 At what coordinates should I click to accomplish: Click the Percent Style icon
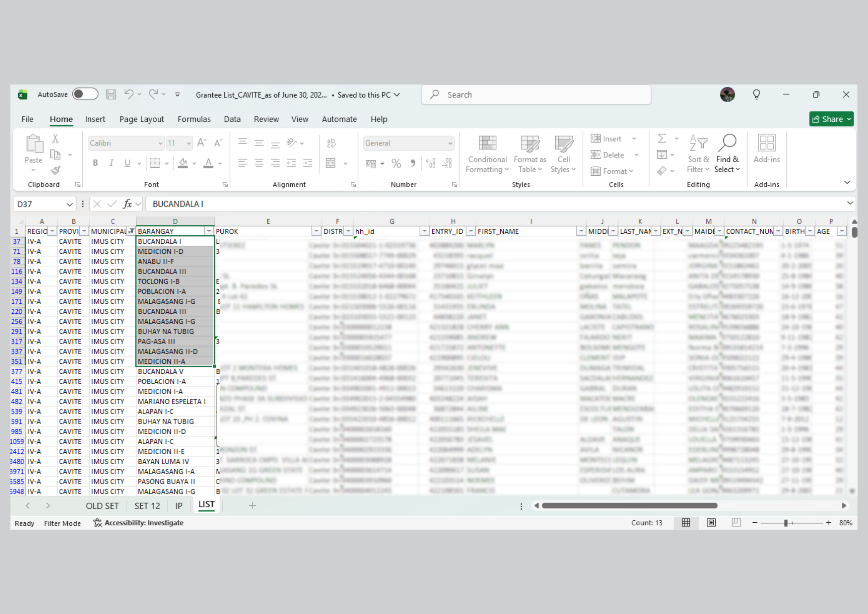396,163
